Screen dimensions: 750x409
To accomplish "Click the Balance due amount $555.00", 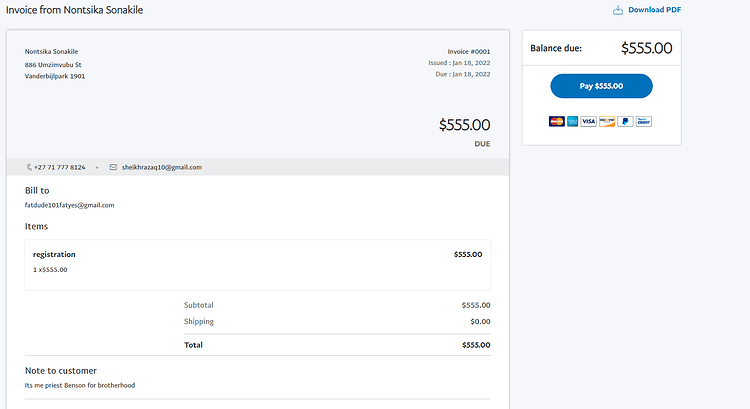I will tap(646, 48).
